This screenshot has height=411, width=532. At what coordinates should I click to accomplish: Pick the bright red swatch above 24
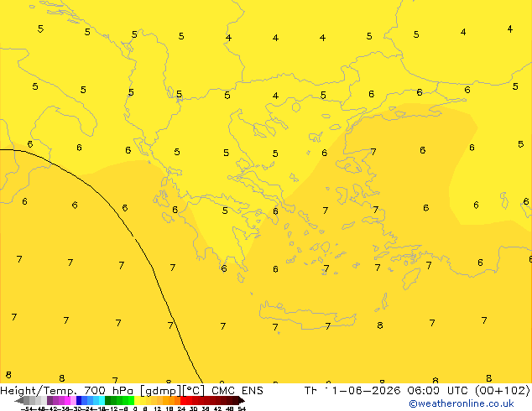click(183, 400)
